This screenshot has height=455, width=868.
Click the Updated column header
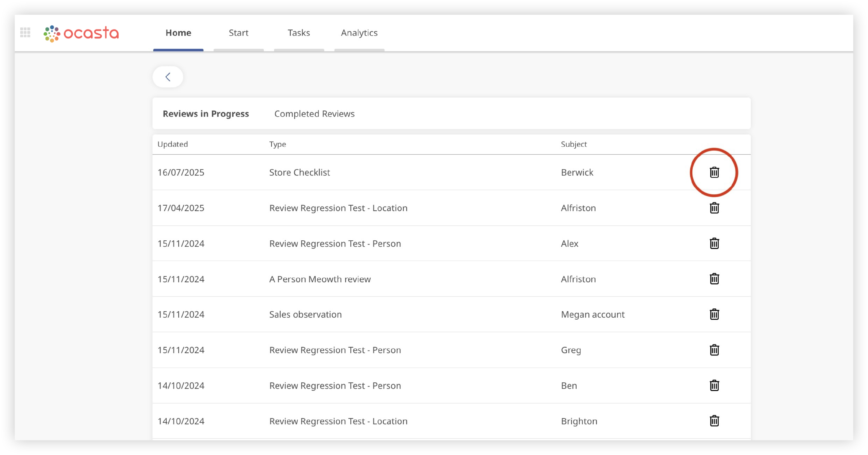pos(172,144)
